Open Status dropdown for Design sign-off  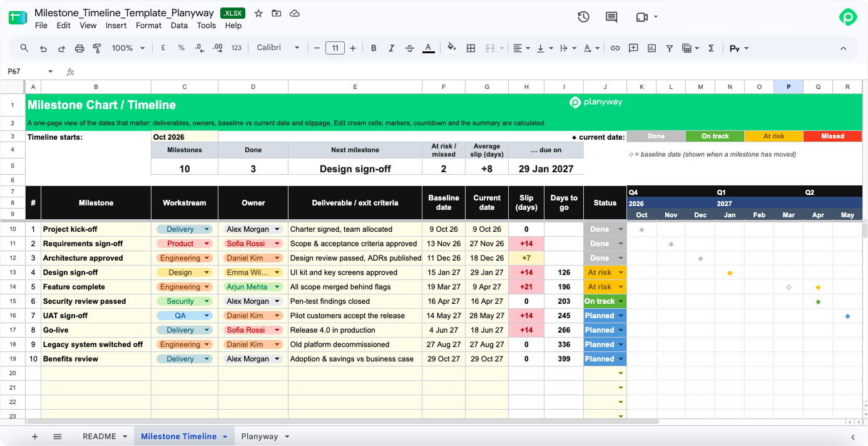point(621,272)
